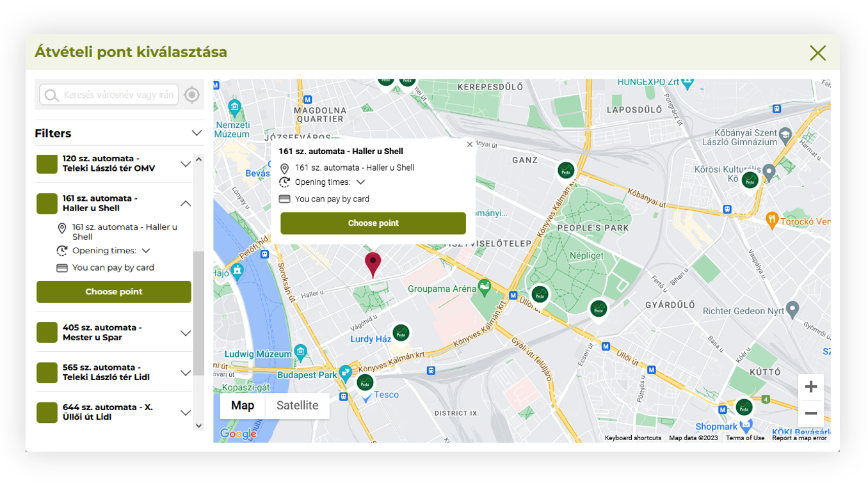Click Lurdy Ház map label
Image resolution: width=868 pixels, height=483 pixels.
(x=371, y=339)
